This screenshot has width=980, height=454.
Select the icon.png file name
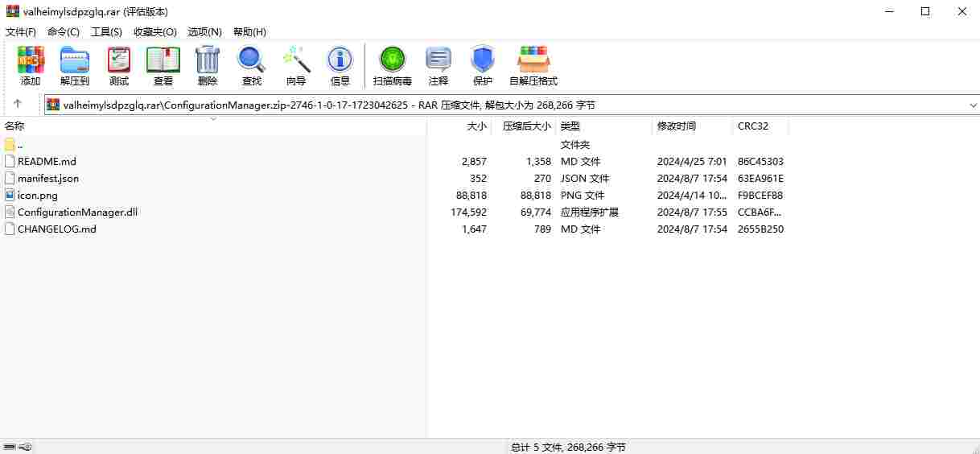[x=38, y=195]
